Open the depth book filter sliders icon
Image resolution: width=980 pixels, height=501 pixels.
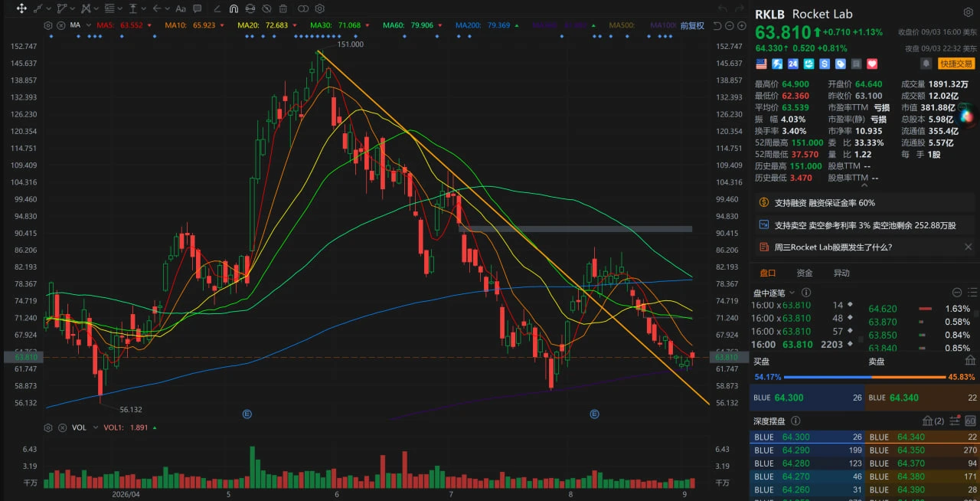954,421
